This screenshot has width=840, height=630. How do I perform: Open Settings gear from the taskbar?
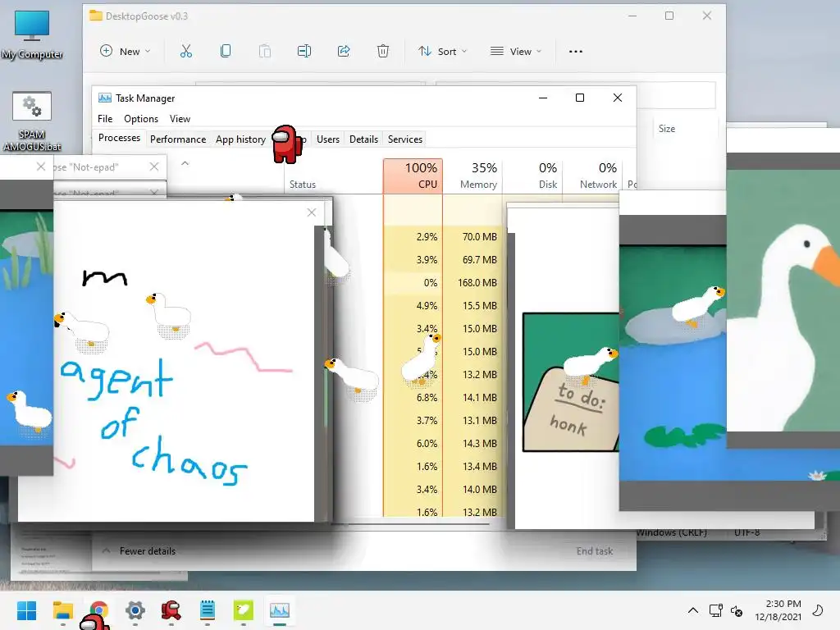coord(135,610)
